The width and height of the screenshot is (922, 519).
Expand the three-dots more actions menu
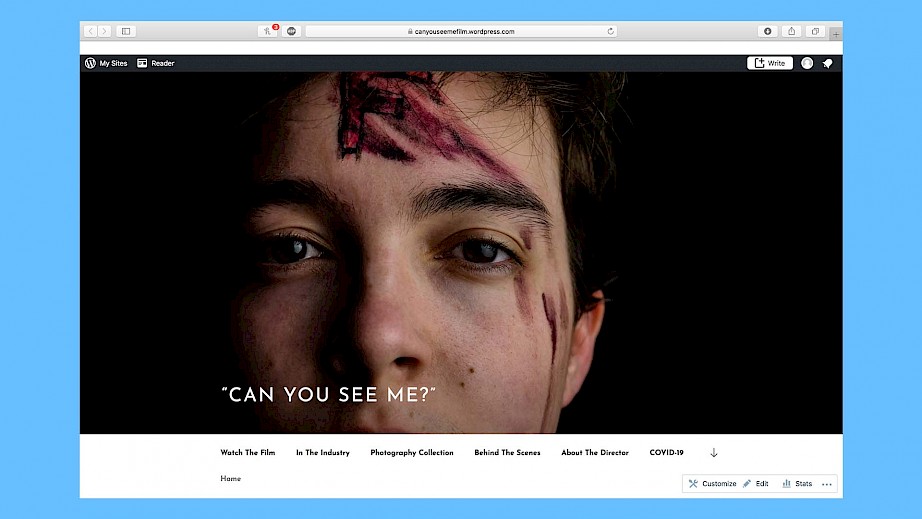[826, 484]
